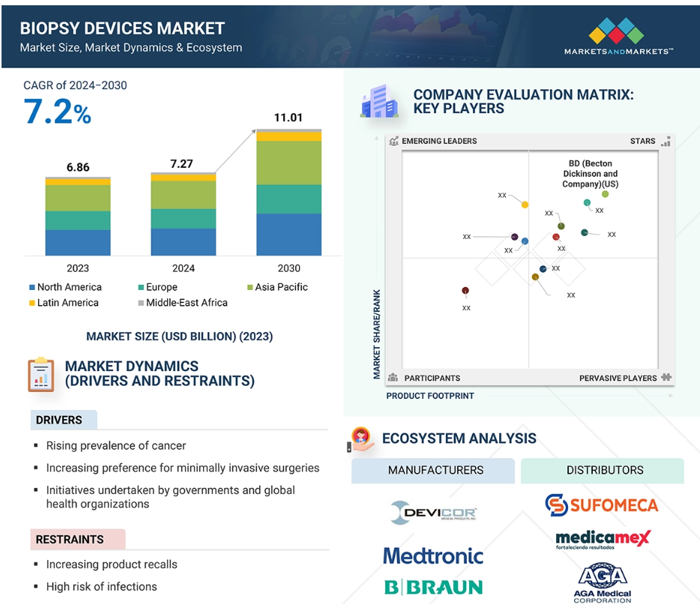Click the Emerging Leaders quadrant icon

(x=393, y=141)
